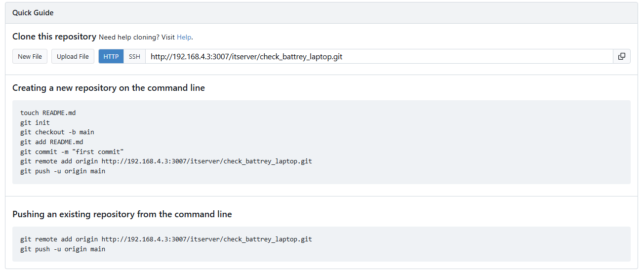Click 'Pushing an existing repository' heading
The image size is (644, 272).
[122, 214]
